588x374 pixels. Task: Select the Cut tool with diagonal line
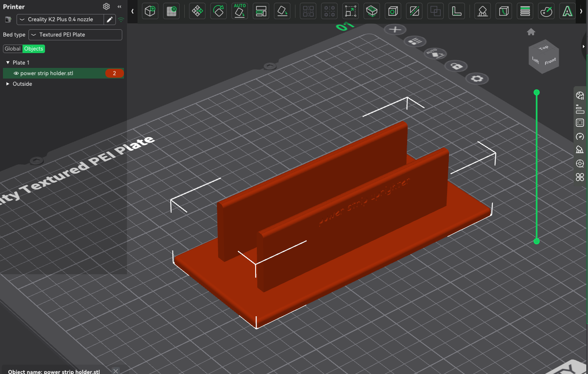pos(414,11)
